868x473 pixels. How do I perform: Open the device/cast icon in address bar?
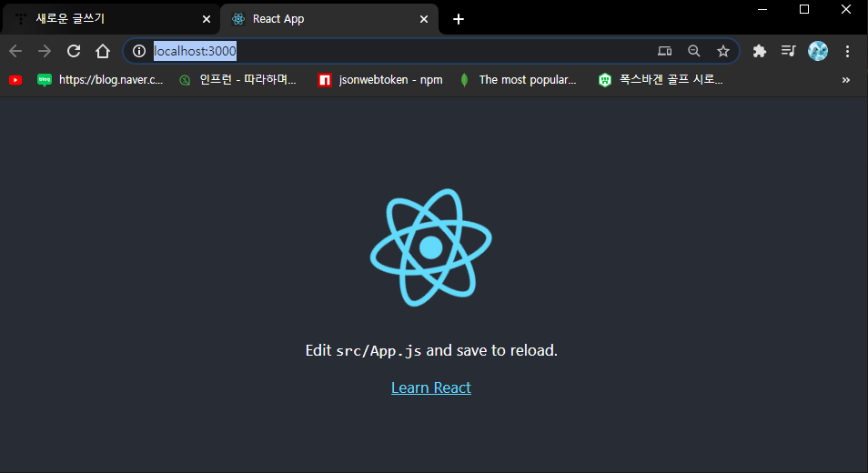tap(664, 51)
